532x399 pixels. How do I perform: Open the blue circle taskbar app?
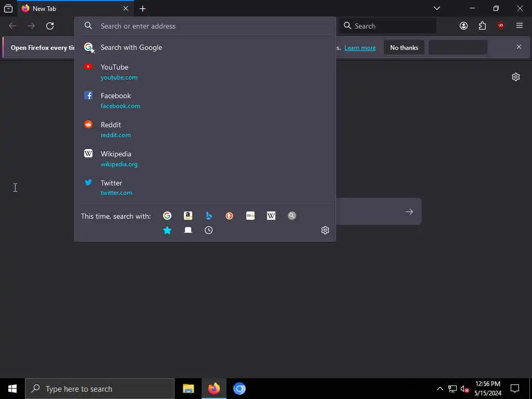point(239,389)
